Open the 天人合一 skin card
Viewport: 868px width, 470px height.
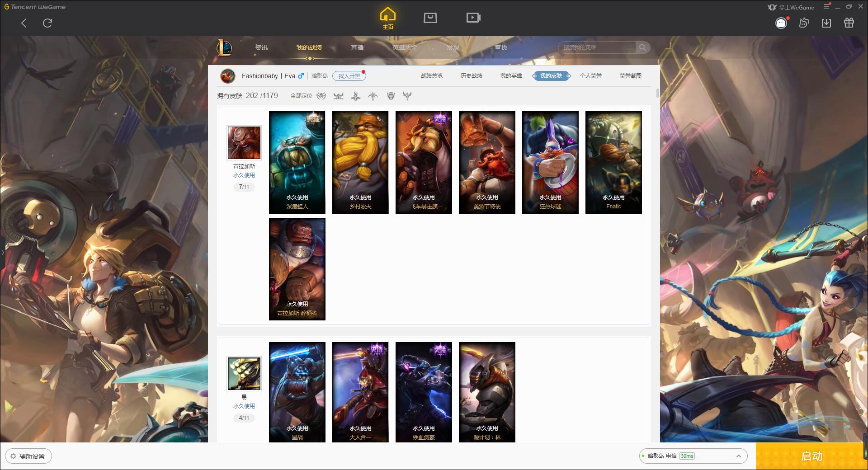(x=360, y=392)
